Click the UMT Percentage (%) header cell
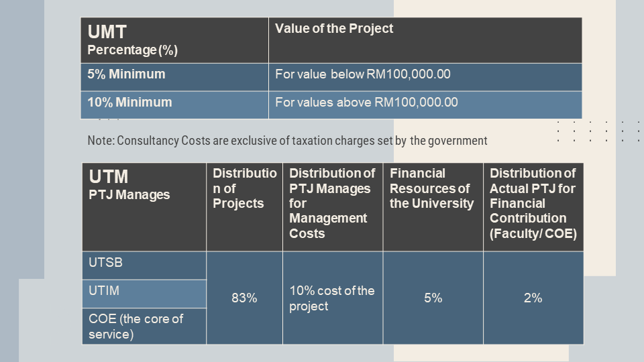 174,40
